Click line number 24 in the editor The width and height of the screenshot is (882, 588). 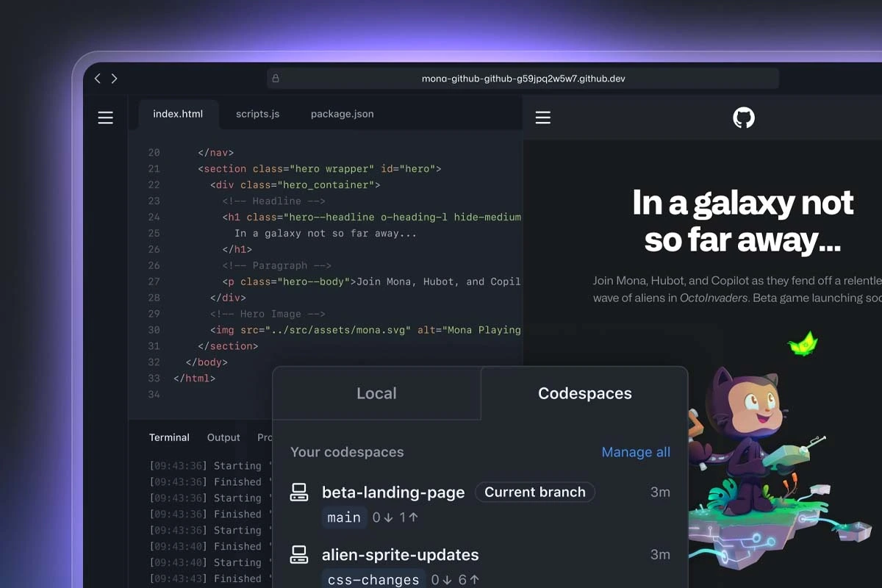154,217
